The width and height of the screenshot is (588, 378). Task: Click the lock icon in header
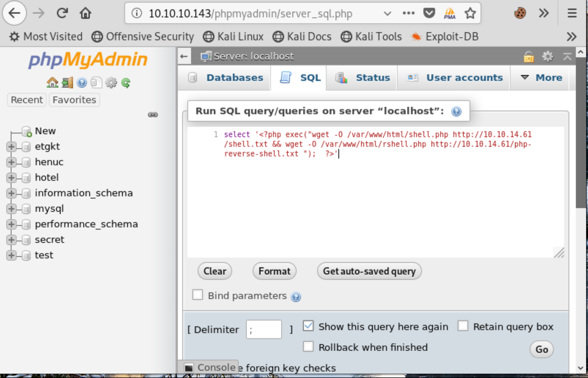click(529, 57)
